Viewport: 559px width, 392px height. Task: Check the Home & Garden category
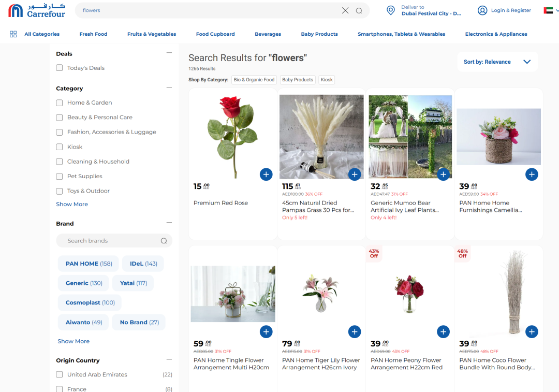(59, 103)
